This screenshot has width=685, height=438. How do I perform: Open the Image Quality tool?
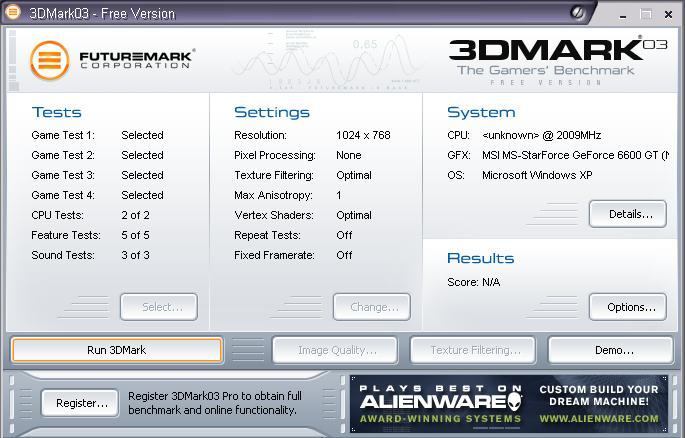[335, 350]
